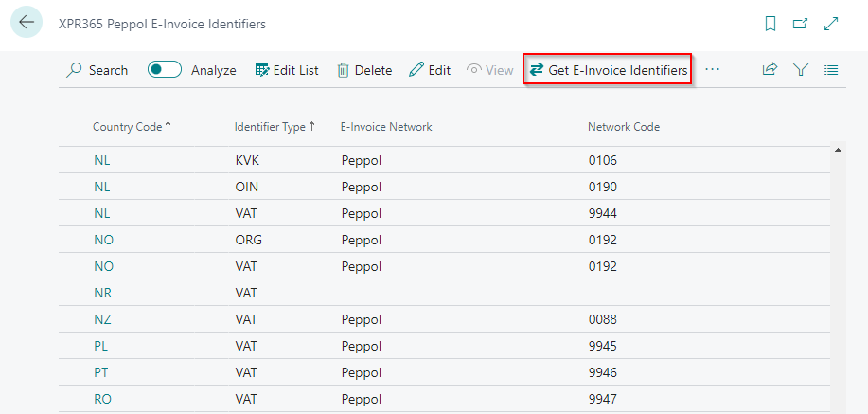Choose Edit List in the toolbar
Screen dimensions: 868x414
[287, 70]
